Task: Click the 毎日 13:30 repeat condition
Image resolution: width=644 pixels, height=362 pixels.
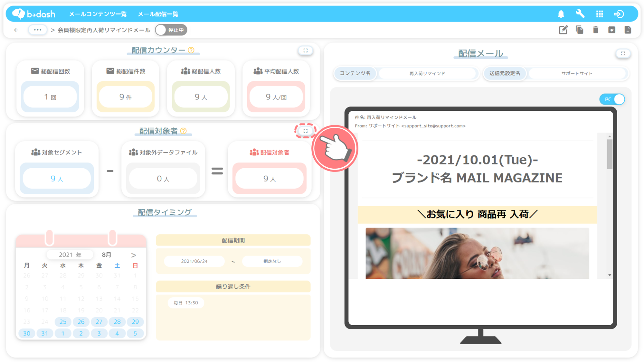Action: point(186,303)
